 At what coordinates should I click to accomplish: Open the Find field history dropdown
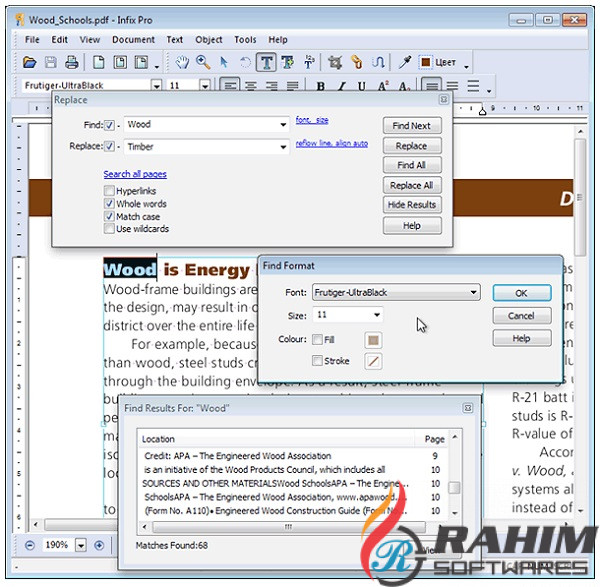(x=283, y=125)
